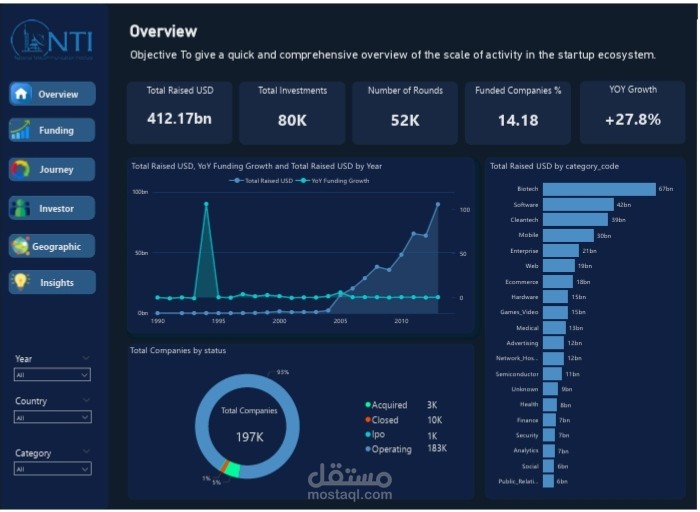Screen dimensions: 700x512
Task: Select the Finance 7bn bar
Action: coord(550,420)
